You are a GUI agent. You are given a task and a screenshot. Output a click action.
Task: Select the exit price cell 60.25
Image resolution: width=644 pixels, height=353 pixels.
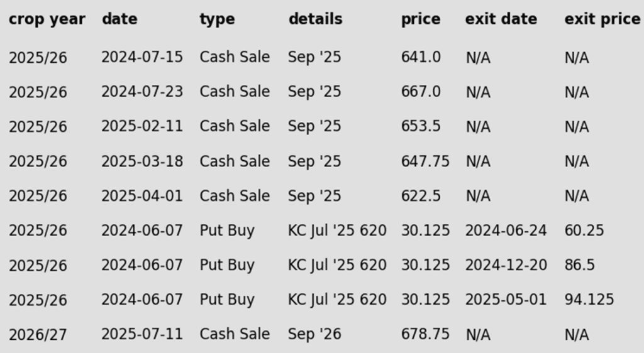pyautogui.click(x=584, y=231)
